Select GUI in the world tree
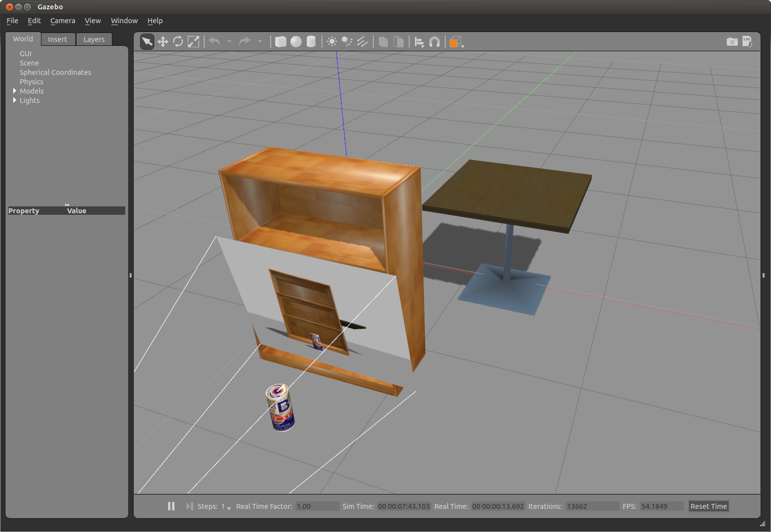 (26, 54)
